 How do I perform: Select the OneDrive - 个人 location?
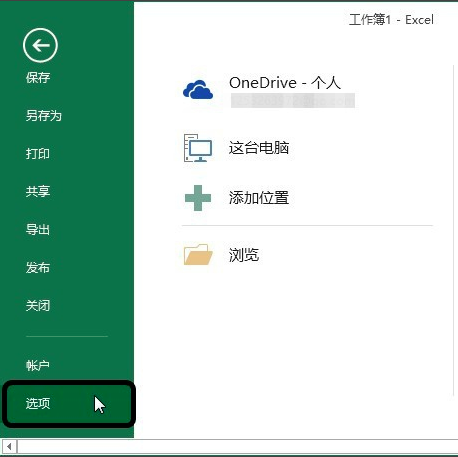pos(285,83)
